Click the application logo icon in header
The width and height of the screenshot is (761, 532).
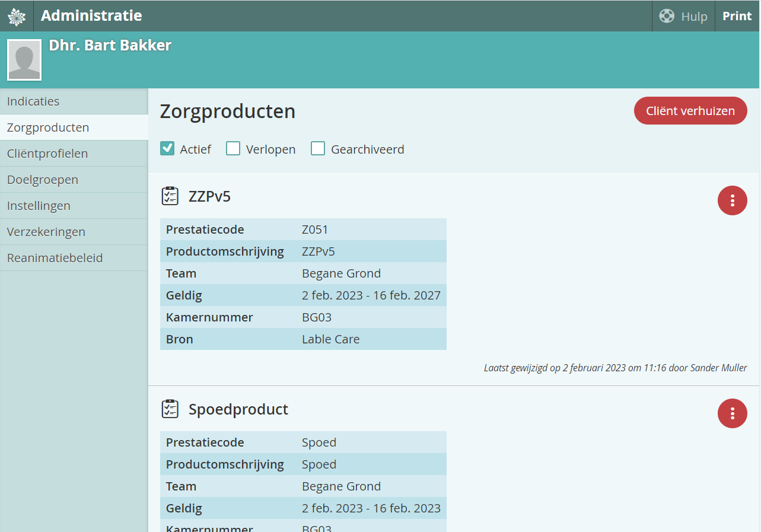pyautogui.click(x=17, y=16)
